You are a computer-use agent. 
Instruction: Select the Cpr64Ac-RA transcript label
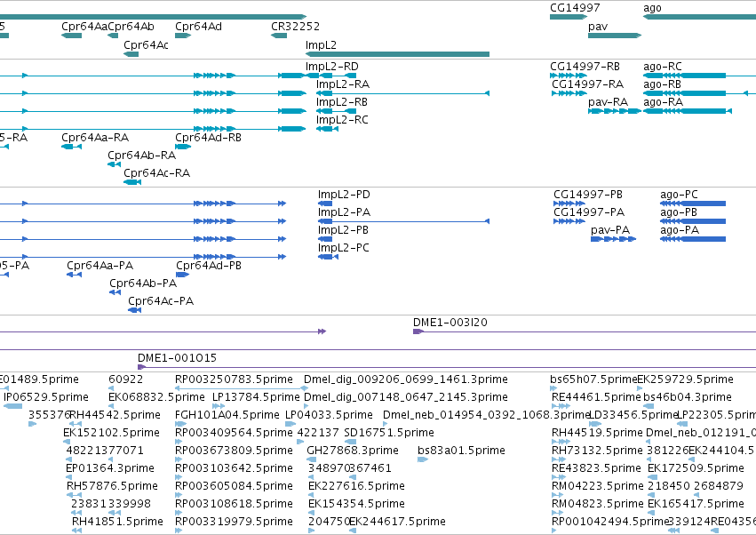[156, 173]
